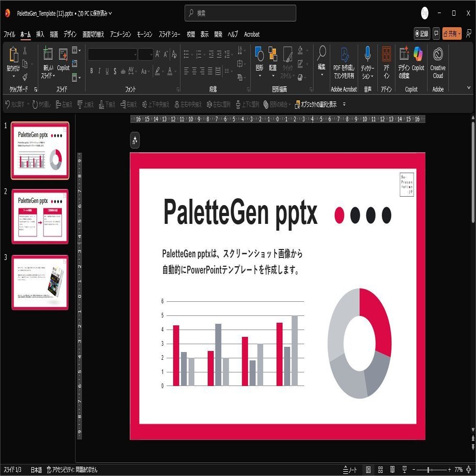Open the comments button near share
The width and height of the screenshot is (476, 476).
click(x=436, y=33)
